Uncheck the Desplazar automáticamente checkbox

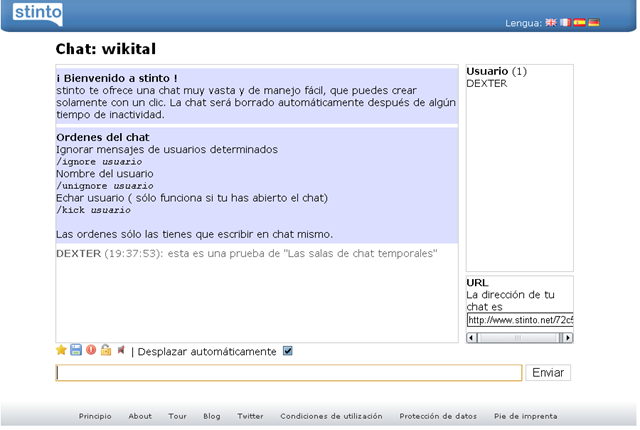[288, 351]
